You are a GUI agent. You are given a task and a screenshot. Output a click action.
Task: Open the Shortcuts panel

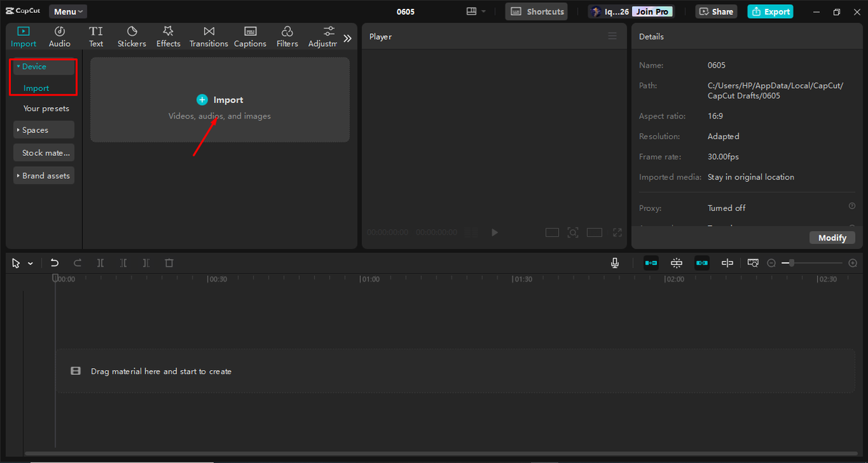tap(537, 12)
